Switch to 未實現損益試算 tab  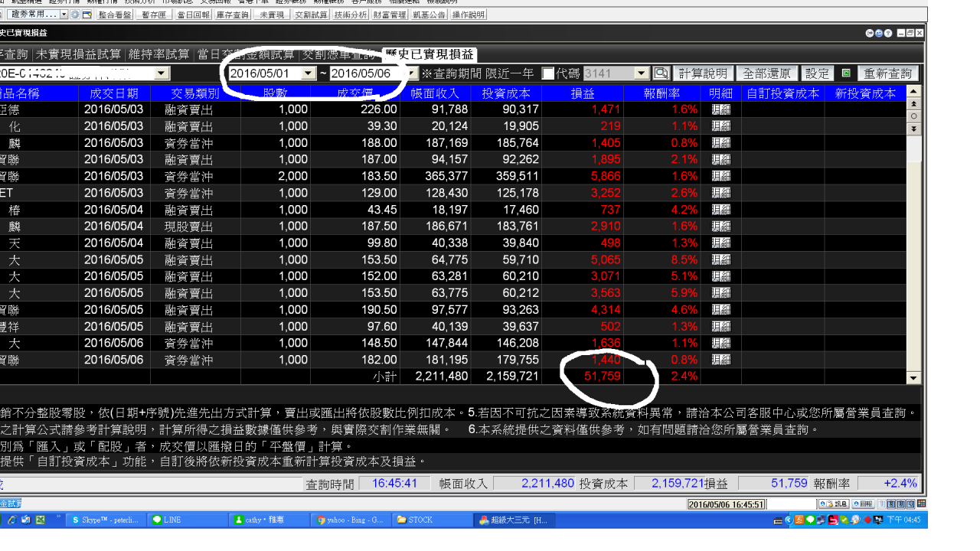click(79, 54)
